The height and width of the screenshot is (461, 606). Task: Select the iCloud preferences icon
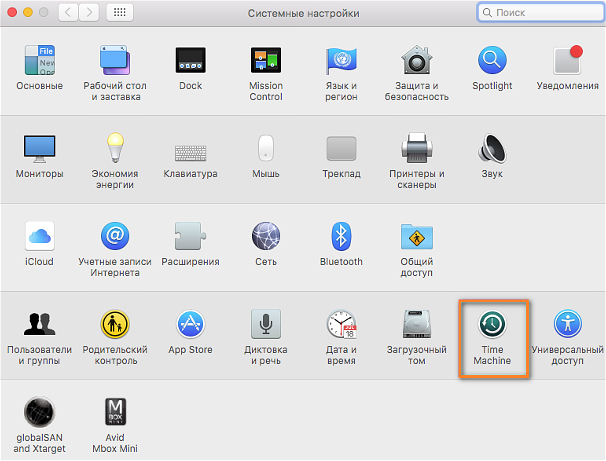39,237
